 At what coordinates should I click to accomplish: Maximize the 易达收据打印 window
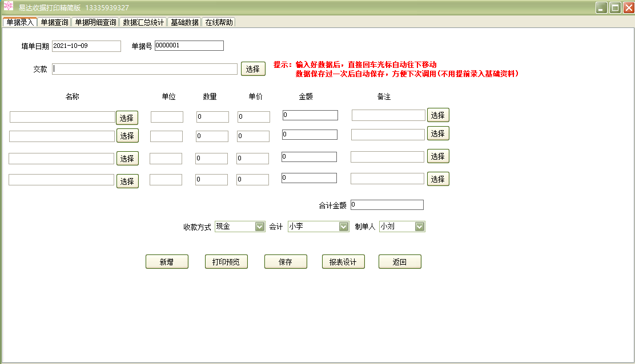click(x=615, y=7)
